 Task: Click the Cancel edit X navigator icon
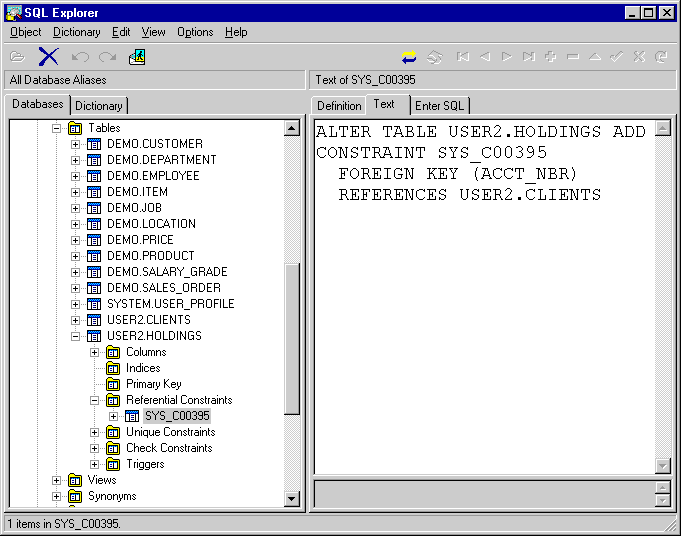tap(639, 56)
